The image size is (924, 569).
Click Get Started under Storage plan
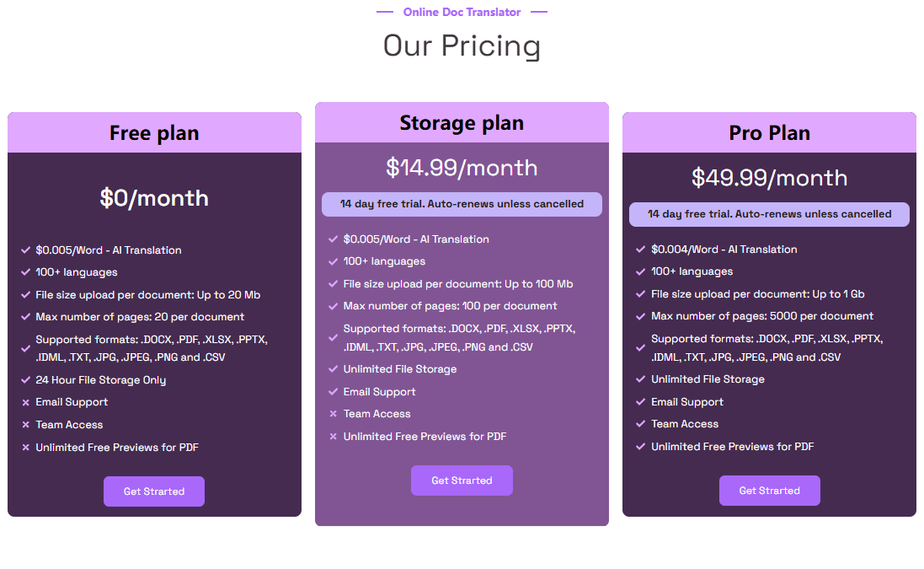click(x=462, y=480)
